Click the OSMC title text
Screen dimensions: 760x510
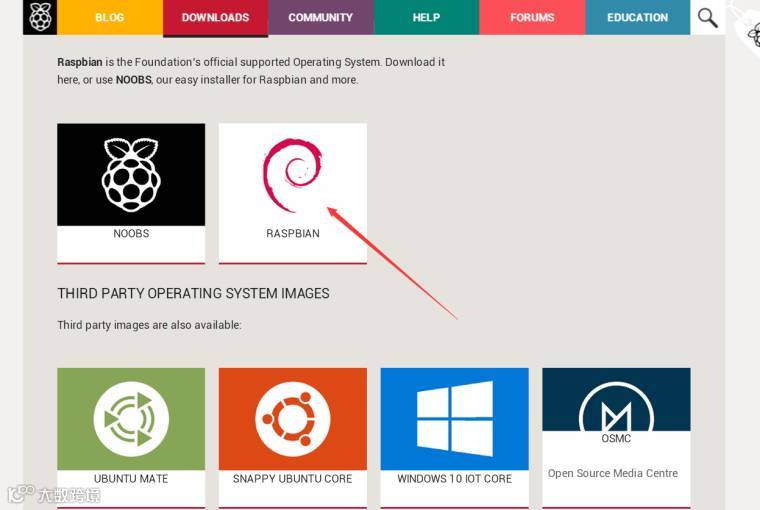tap(616, 439)
